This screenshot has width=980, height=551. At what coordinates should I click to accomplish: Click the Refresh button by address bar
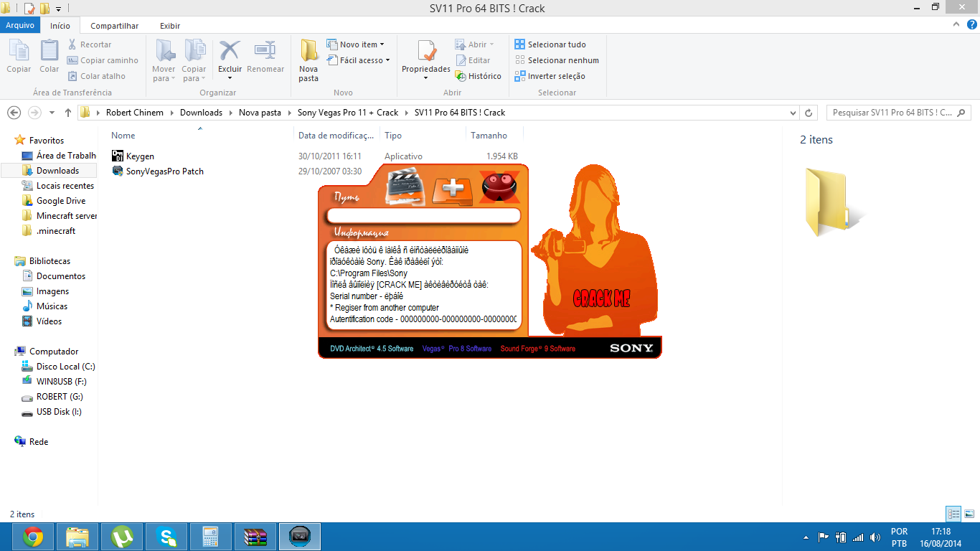coord(809,113)
